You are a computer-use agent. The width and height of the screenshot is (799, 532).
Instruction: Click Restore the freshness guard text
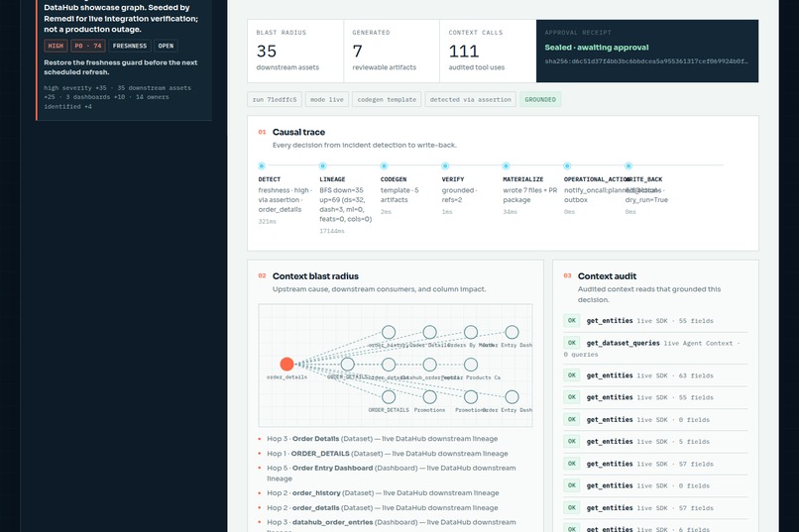(x=120, y=67)
